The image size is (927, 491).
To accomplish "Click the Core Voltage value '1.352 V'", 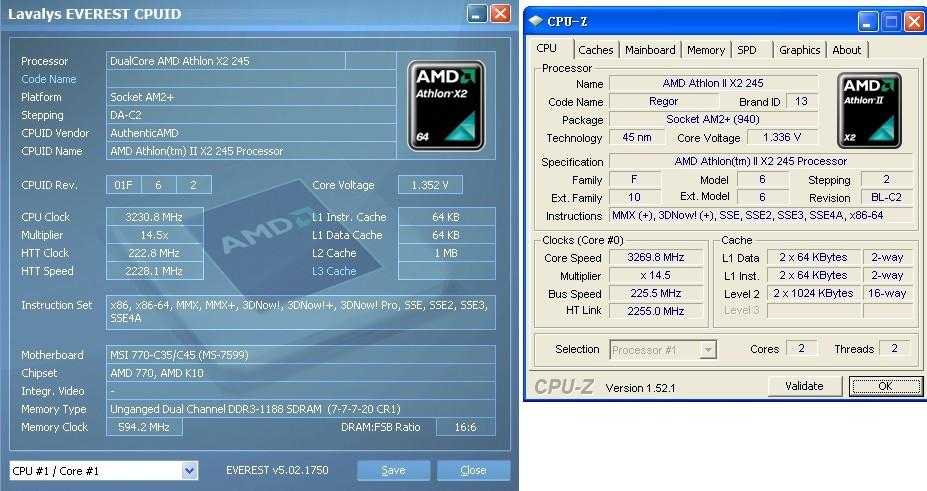I will 430,185.
